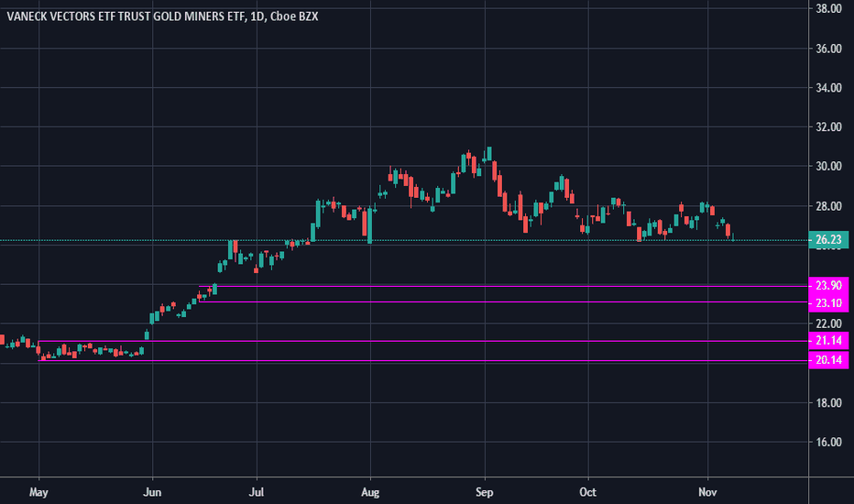Click the Nov label on time axis
The height and width of the screenshot is (504, 854).
coord(707,493)
